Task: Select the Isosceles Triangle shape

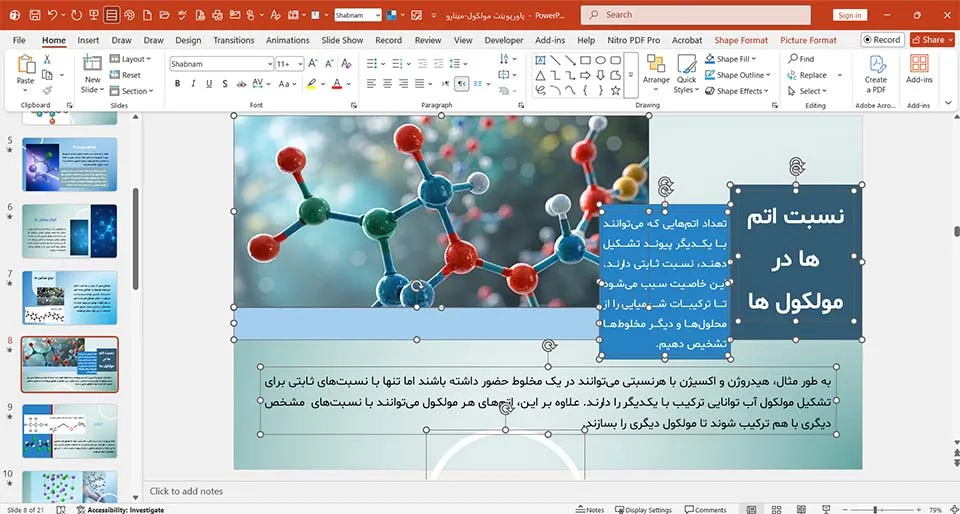Action: tap(540, 75)
